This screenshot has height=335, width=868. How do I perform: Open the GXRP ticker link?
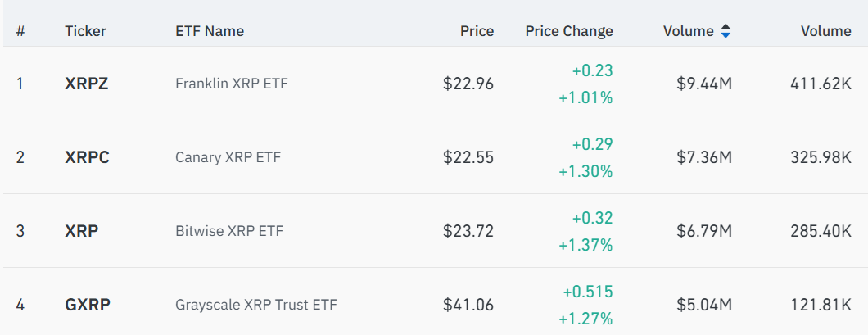[x=88, y=305]
